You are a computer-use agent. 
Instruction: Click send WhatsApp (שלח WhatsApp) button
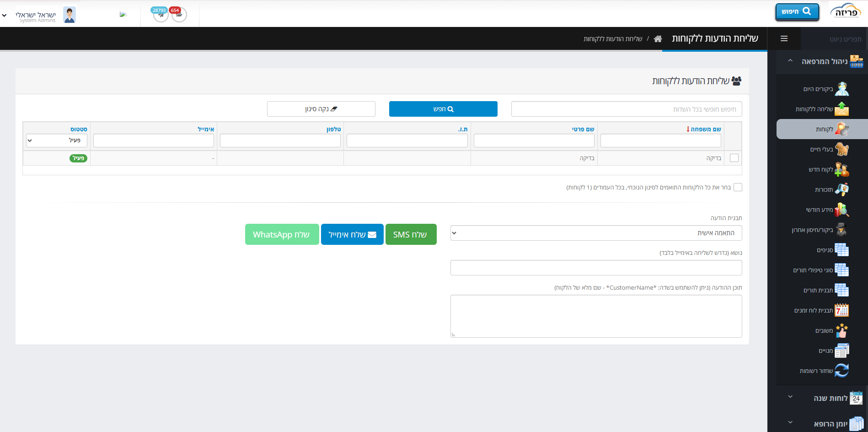[282, 234]
